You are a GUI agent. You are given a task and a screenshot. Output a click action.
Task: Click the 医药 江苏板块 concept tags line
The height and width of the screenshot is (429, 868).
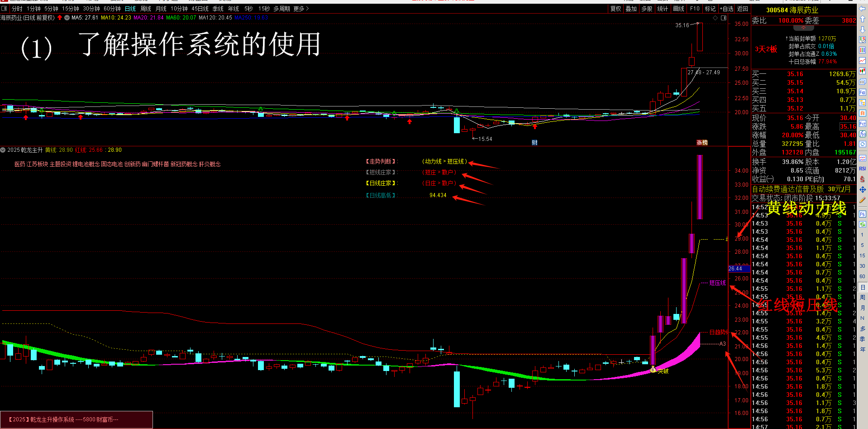click(x=118, y=164)
